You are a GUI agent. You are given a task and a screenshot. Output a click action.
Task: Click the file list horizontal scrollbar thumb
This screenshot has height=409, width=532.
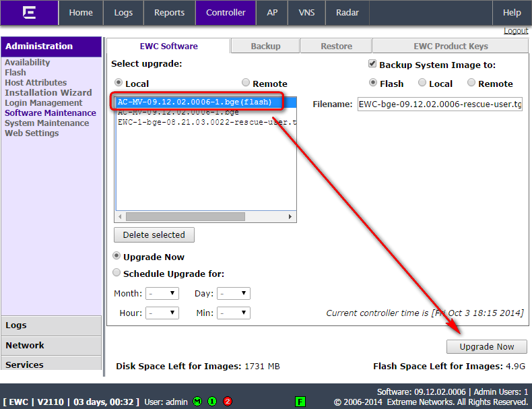pyautogui.click(x=185, y=216)
